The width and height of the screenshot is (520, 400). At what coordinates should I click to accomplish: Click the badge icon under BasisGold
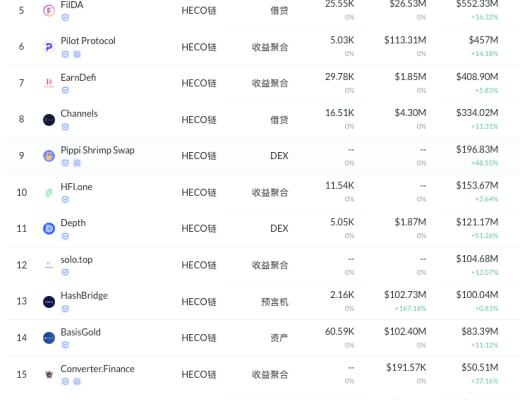click(x=65, y=345)
